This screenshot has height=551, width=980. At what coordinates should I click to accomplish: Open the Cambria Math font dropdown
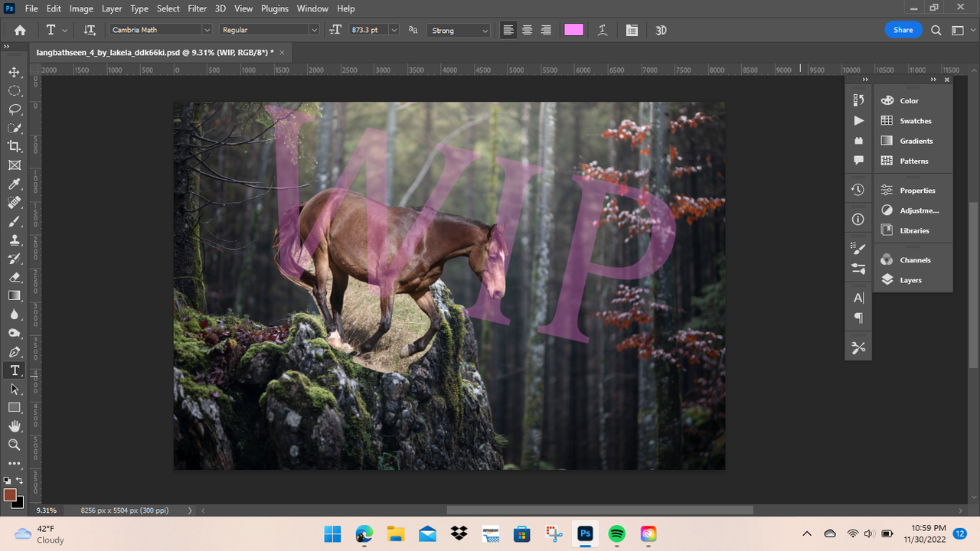[x=207, y=30]
